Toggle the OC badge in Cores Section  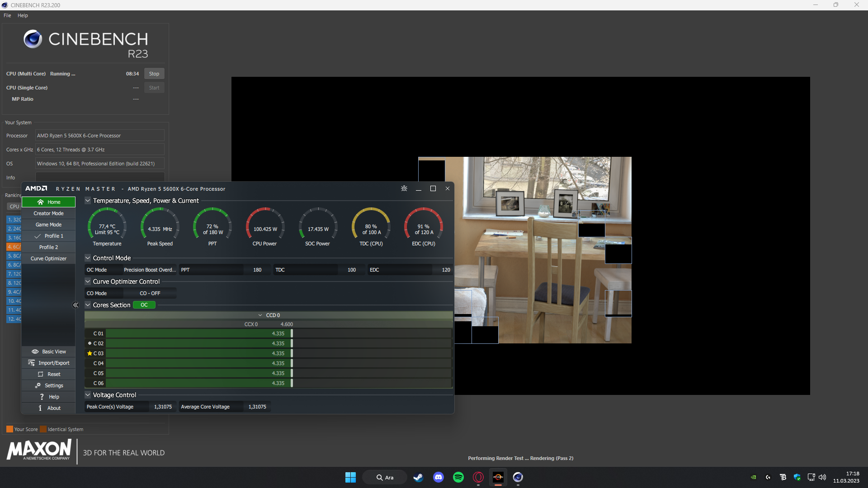coord(144,305)
